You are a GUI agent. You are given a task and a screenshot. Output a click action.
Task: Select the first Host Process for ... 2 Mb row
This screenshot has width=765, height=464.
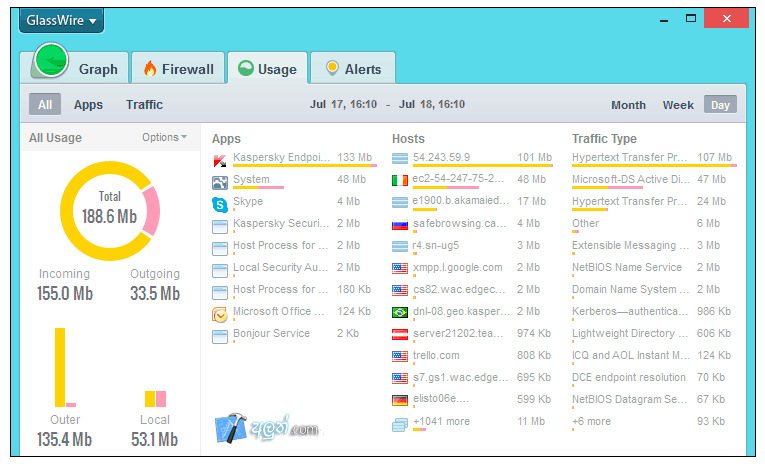[295, 247]
